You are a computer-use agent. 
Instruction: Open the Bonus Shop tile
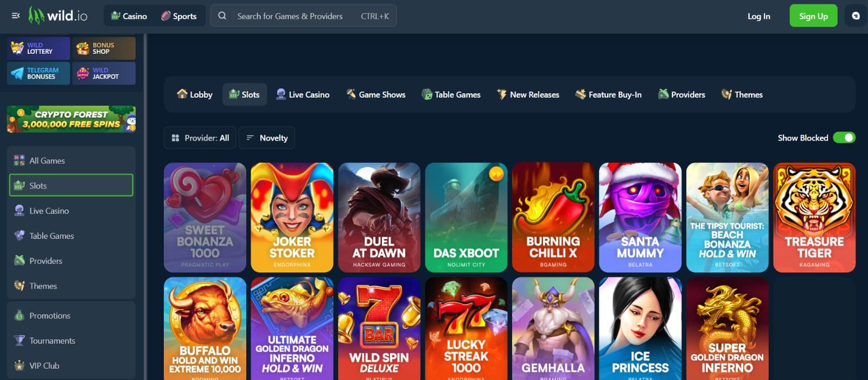(x=104, y=48)
